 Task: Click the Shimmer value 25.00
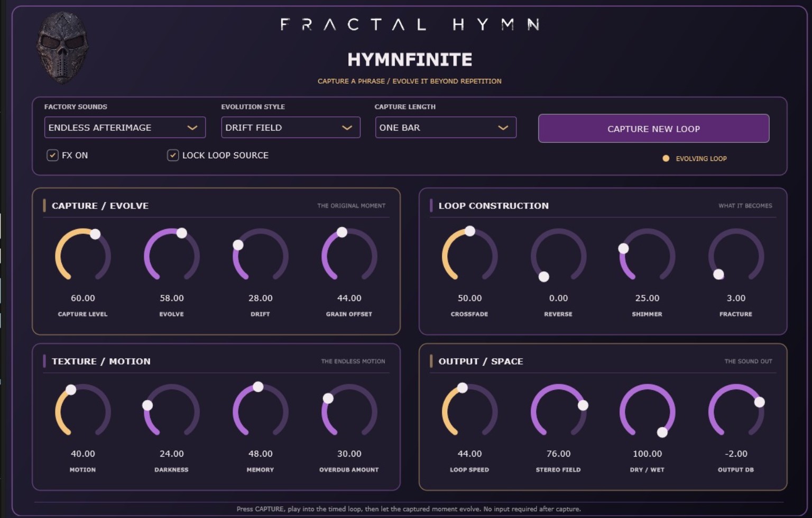[648, 298]
